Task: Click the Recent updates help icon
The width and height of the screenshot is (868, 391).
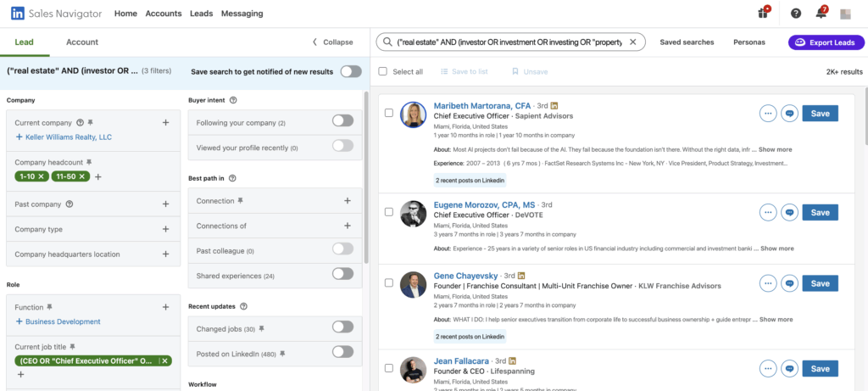Action: 243,306
